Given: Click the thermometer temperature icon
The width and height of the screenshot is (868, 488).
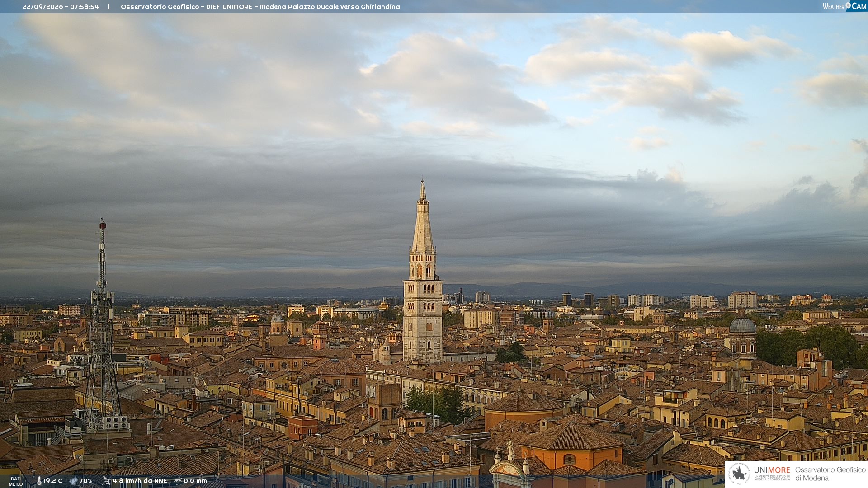Looking at the screenshot, I should click(39, 481).
